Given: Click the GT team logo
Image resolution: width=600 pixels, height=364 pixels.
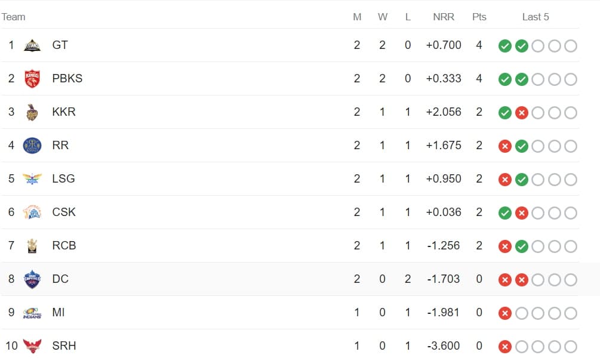Looking at the screenshot, I should [32, 45].
